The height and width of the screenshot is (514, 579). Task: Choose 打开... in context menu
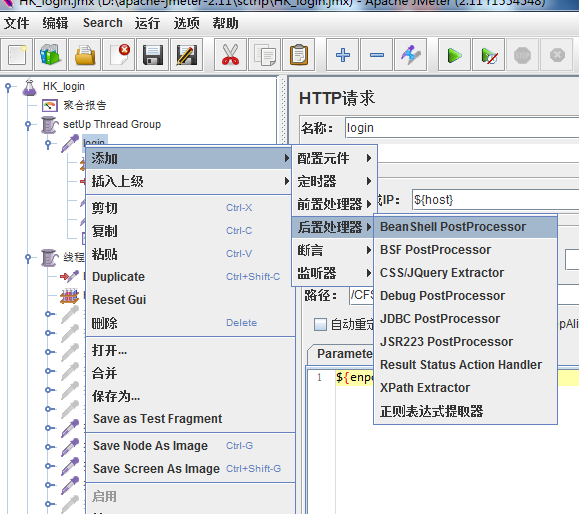(190, 350)
